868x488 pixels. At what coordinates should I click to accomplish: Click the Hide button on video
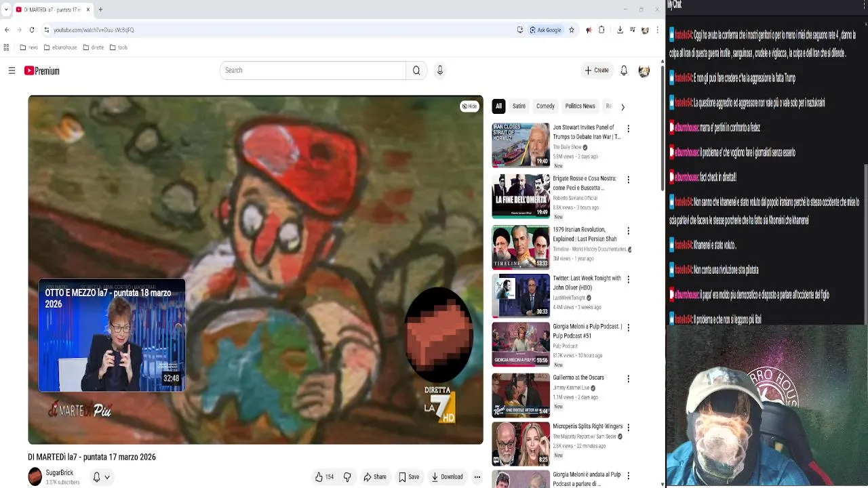(469, 106)
